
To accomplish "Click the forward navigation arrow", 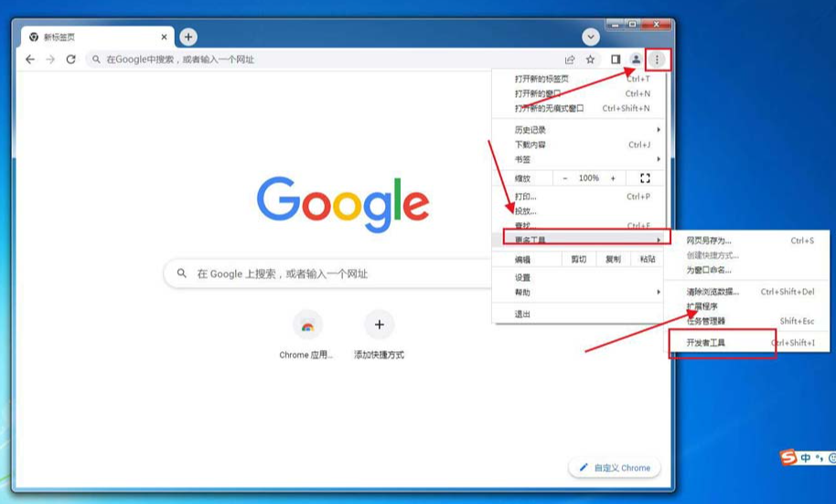I will tap(50, 59).
